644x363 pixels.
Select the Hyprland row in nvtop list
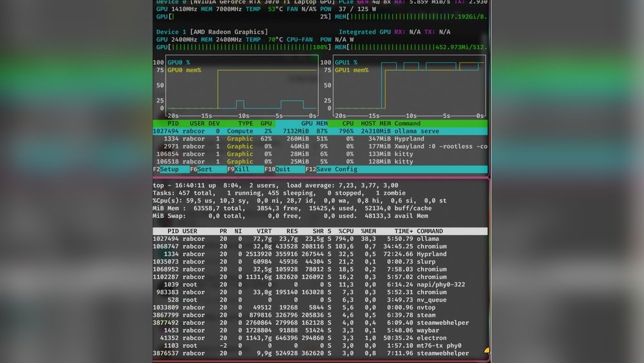[x=319, y=139]
